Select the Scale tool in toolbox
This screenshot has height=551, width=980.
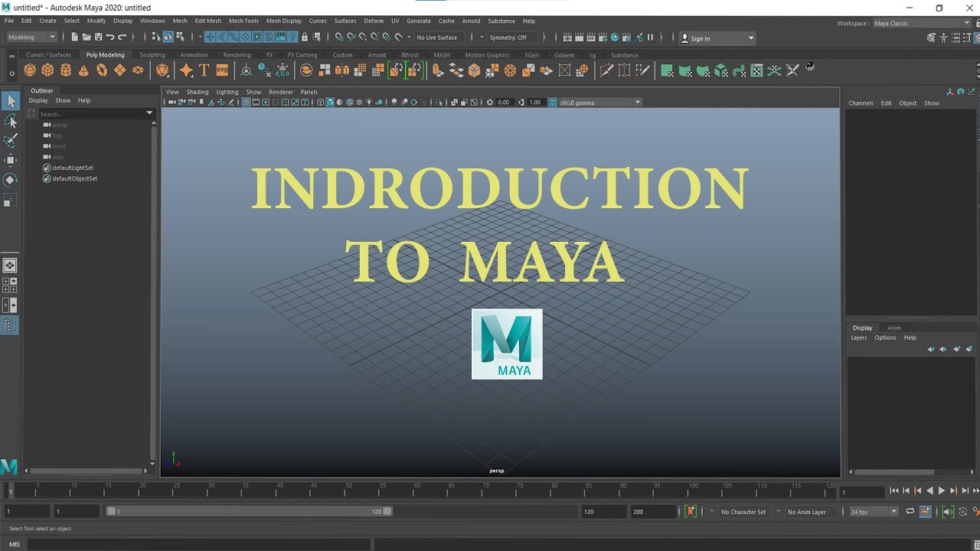click(x=11, y=201)
